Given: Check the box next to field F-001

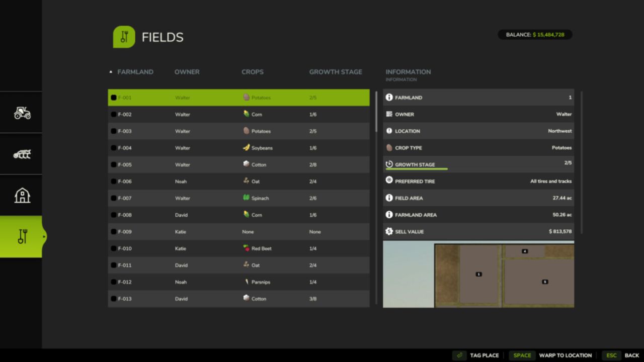Looking at the screenshot, I should point(113,97).
